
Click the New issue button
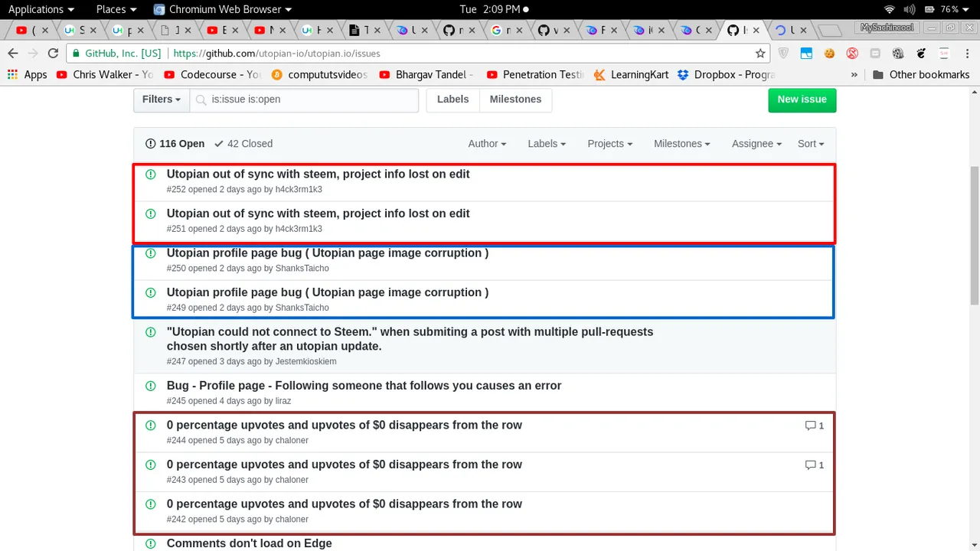(x=802, y=99)
